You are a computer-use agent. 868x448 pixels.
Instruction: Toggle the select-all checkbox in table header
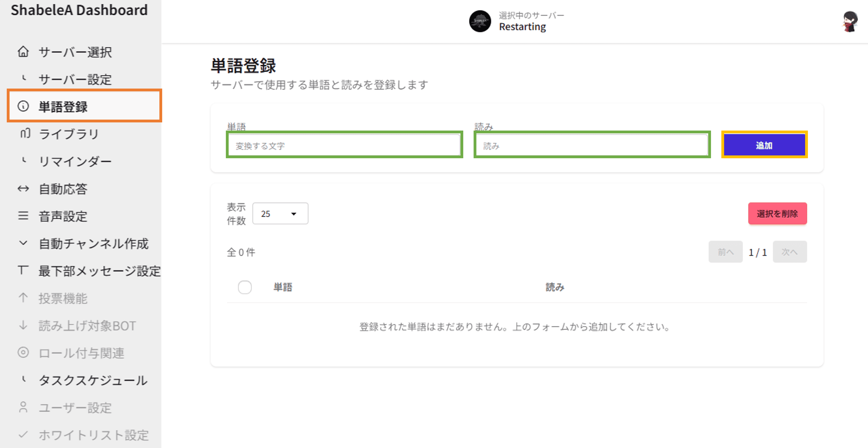[x=245, y=287]
